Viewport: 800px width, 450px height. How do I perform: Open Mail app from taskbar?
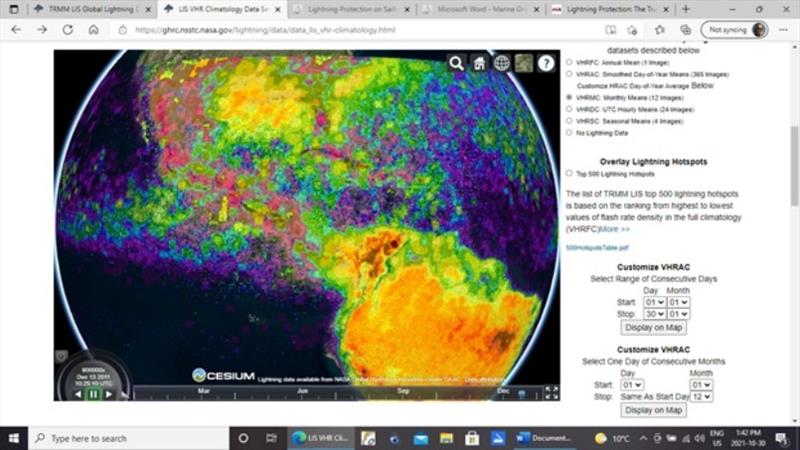point(420,438)
